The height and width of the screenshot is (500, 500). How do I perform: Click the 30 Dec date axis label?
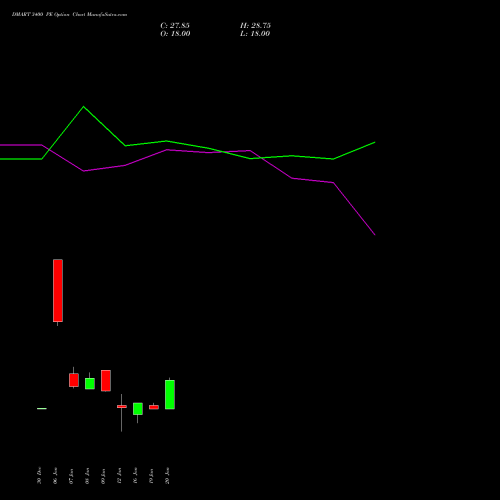(x=39, y=475)
